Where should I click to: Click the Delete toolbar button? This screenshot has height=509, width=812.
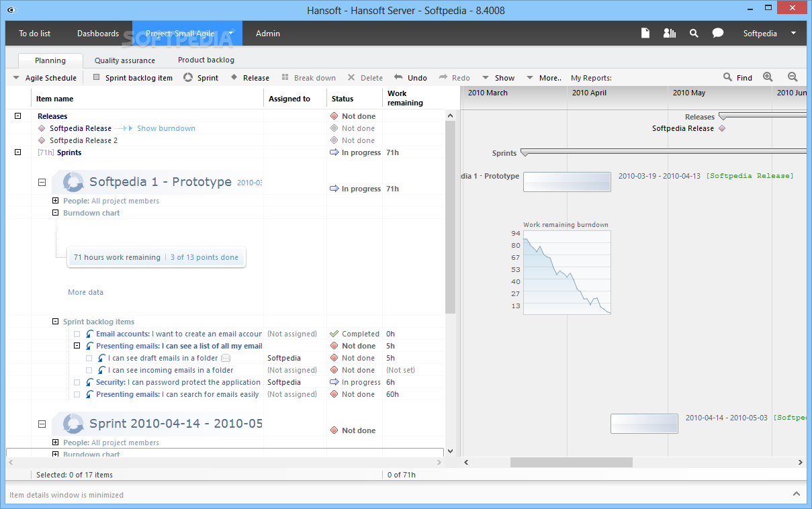tap(365, 78)
